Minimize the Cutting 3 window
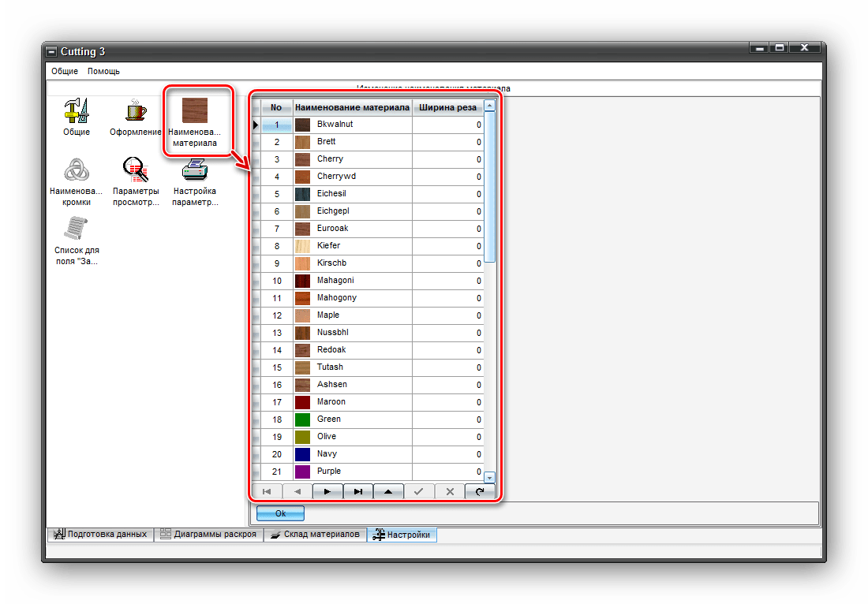The width and height of the screenshot is (868, 604). 759,47
